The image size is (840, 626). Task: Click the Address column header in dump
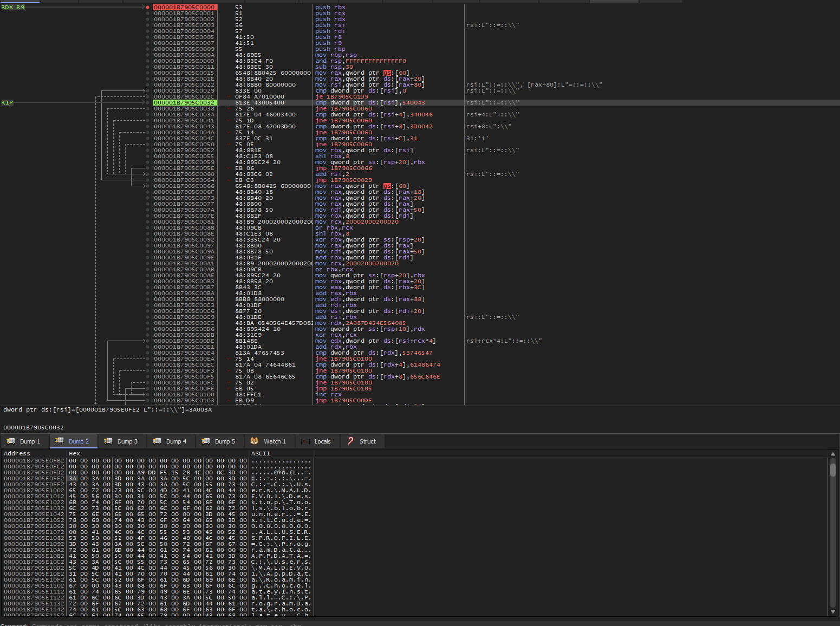[17, 454]
